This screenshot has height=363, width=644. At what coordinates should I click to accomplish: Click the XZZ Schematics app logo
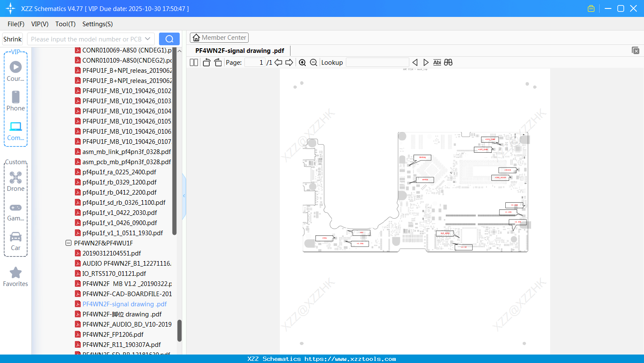point(11,8)
